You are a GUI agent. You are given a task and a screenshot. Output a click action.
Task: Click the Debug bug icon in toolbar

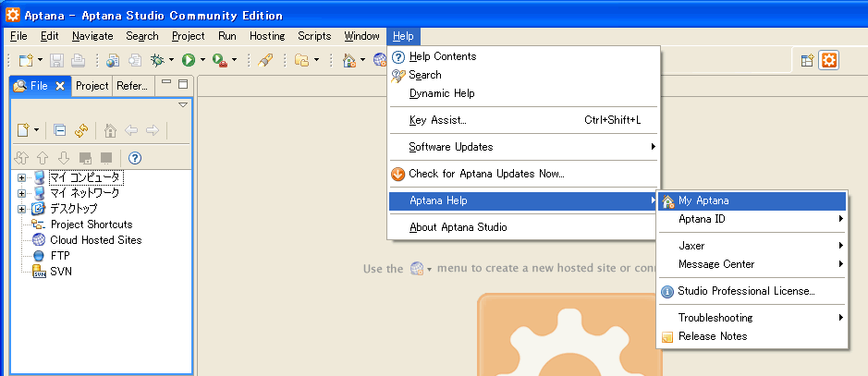tap(158, 60)
